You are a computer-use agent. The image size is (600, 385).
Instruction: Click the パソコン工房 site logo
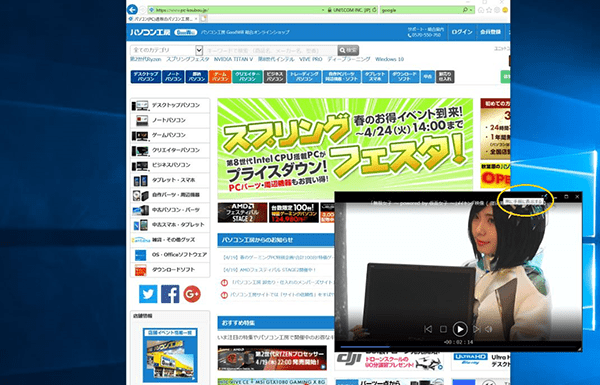coord(150,32)
